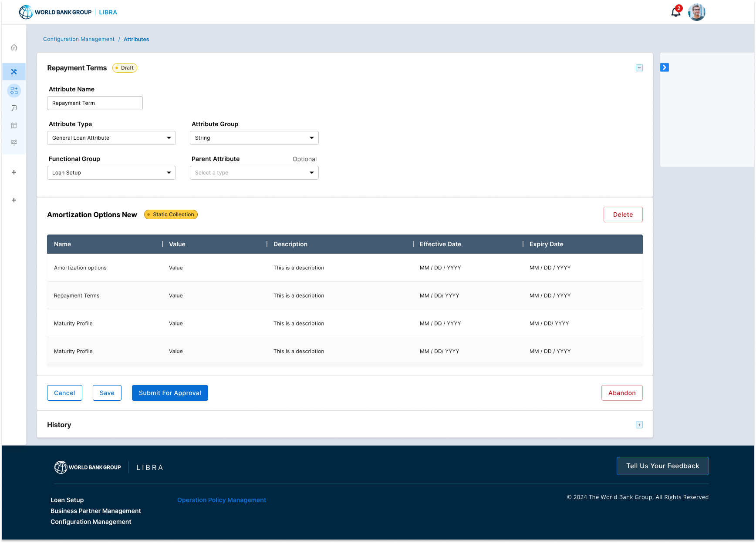Click the home icon in sidebar
The height and width of the screenshot is (543, 756).
(x=14, y=47)
